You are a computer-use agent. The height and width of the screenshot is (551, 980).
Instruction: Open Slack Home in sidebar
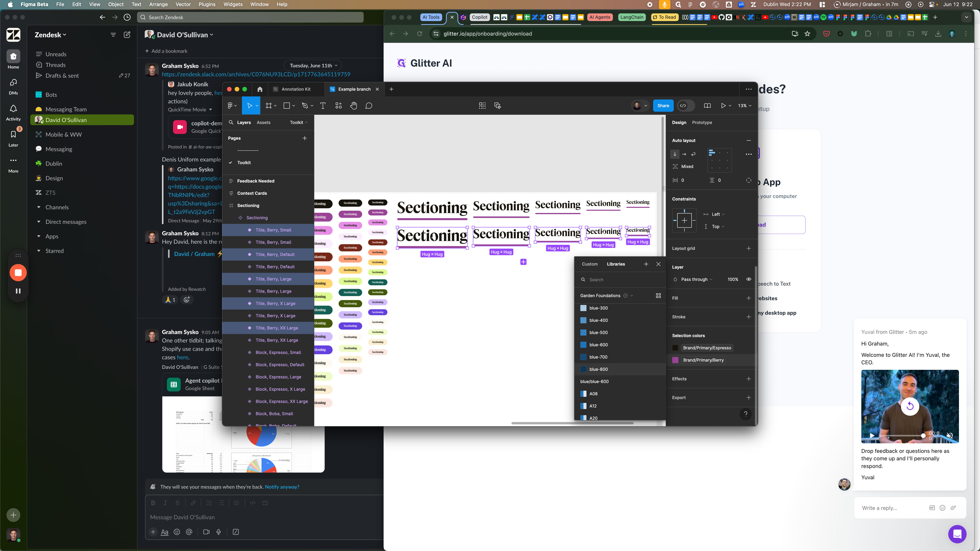[13, 60]
